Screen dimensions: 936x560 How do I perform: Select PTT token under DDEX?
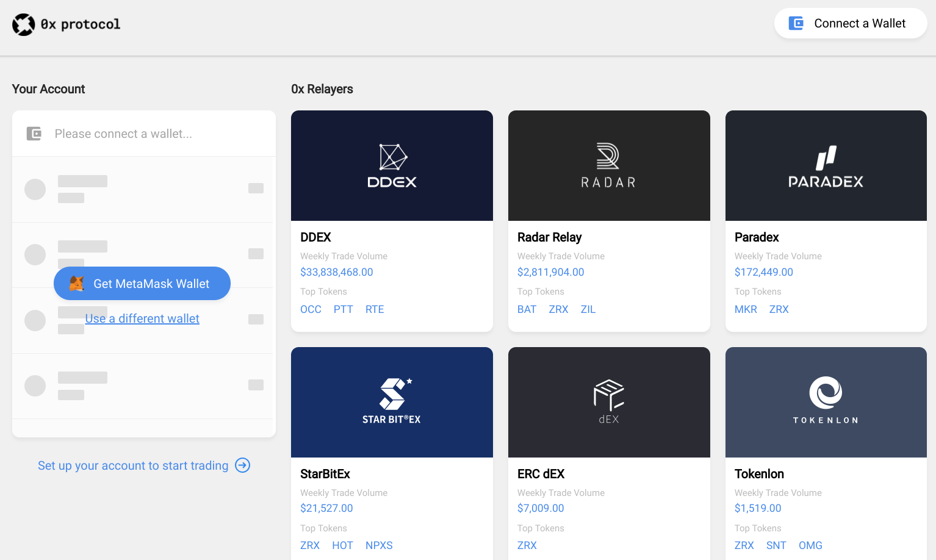[344, 309]
